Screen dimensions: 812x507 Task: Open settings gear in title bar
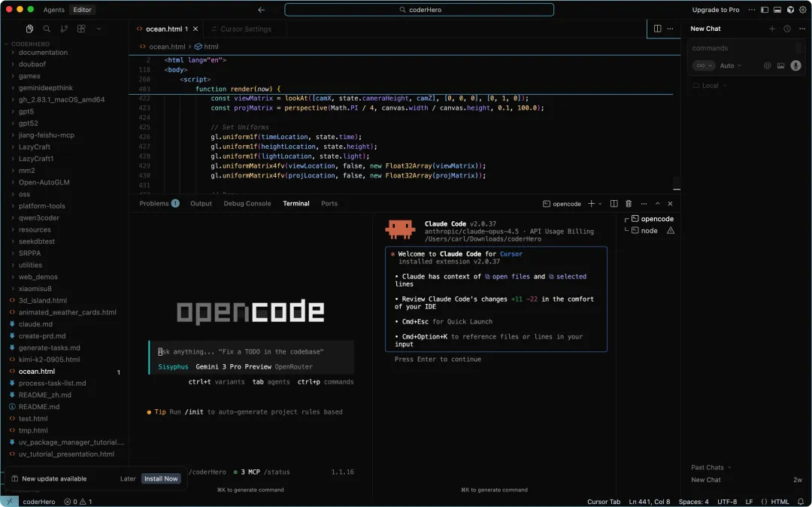pos(802,10)
